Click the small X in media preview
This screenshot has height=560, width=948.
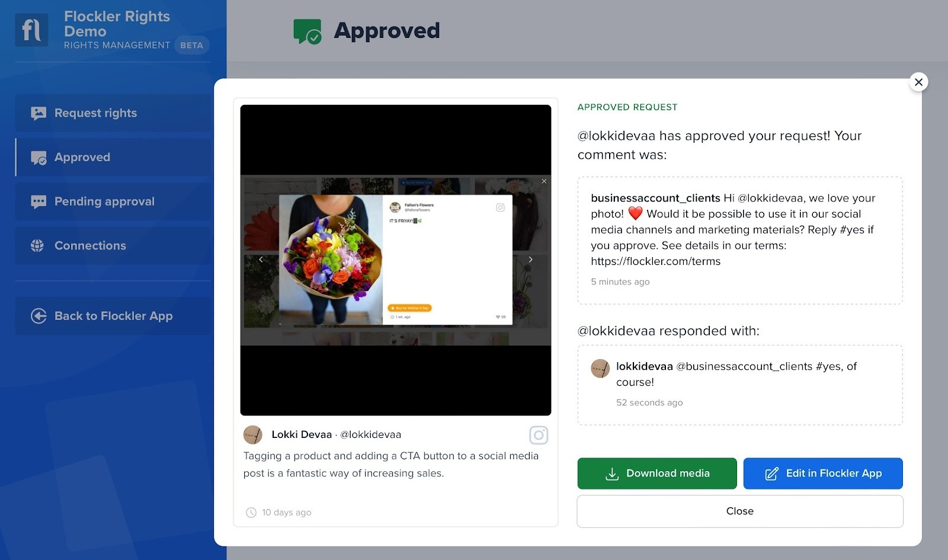coord(544,181)
